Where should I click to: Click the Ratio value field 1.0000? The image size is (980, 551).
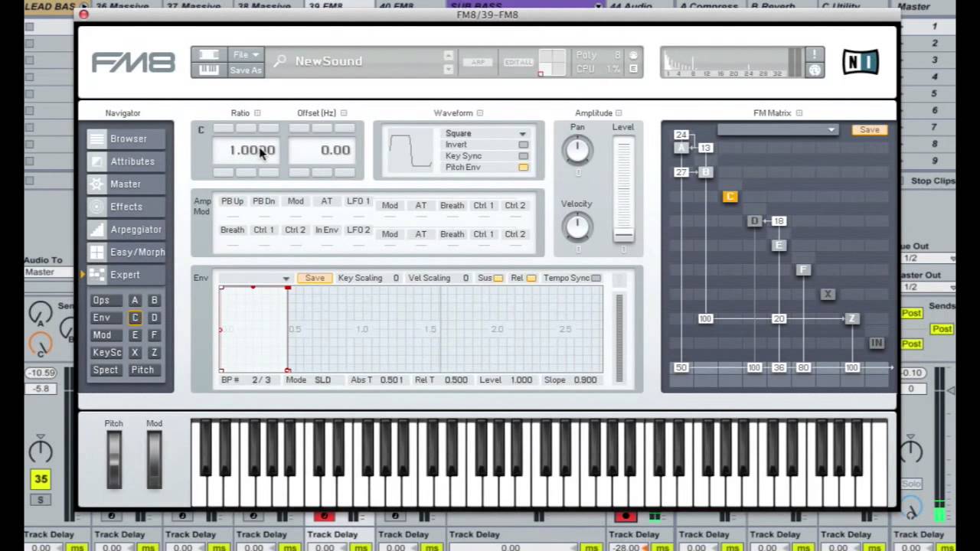(247, 150)
